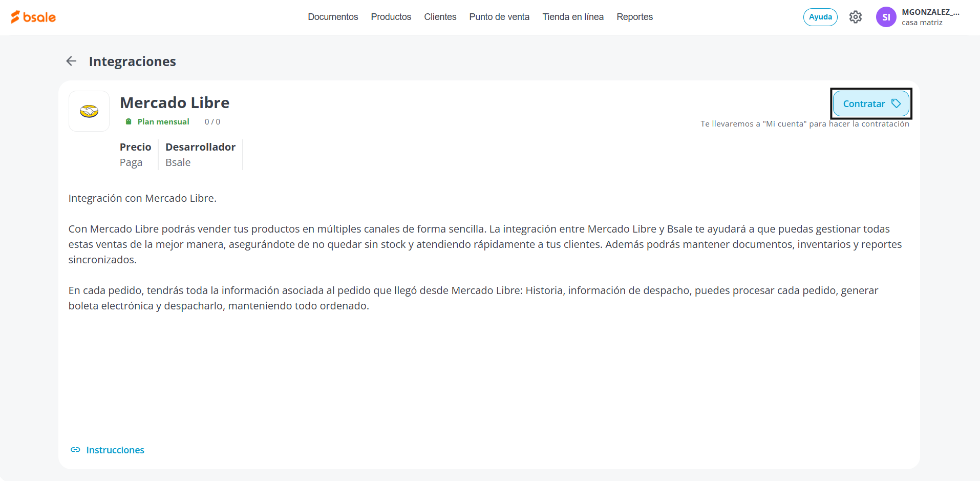The width and height of the screenshot is (980, 481).
Task: Click the Contratar button
Action: click(x=871, y=103)
